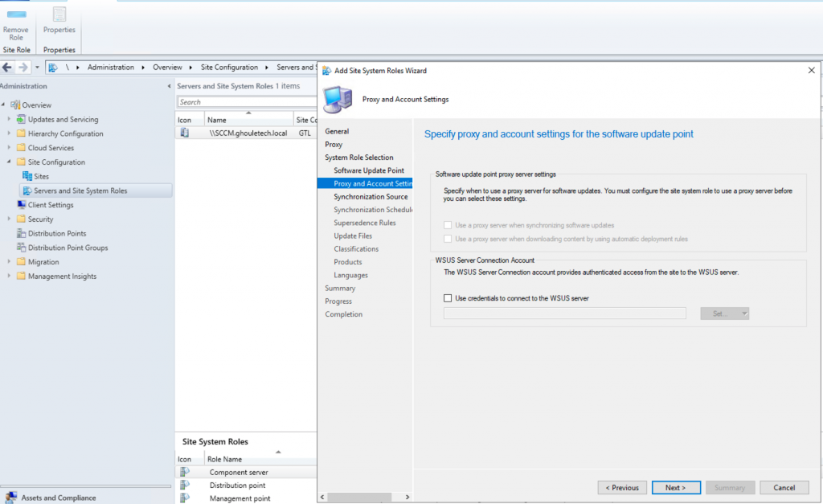
Task: Open the Set... account dropdown
Action: (x=725, y=313)
